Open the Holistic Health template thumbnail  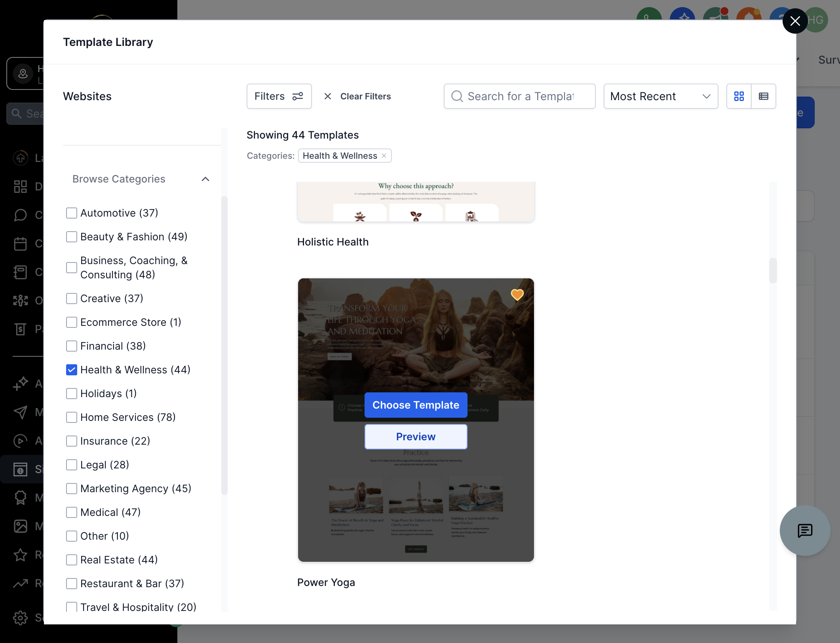[416, 202]
